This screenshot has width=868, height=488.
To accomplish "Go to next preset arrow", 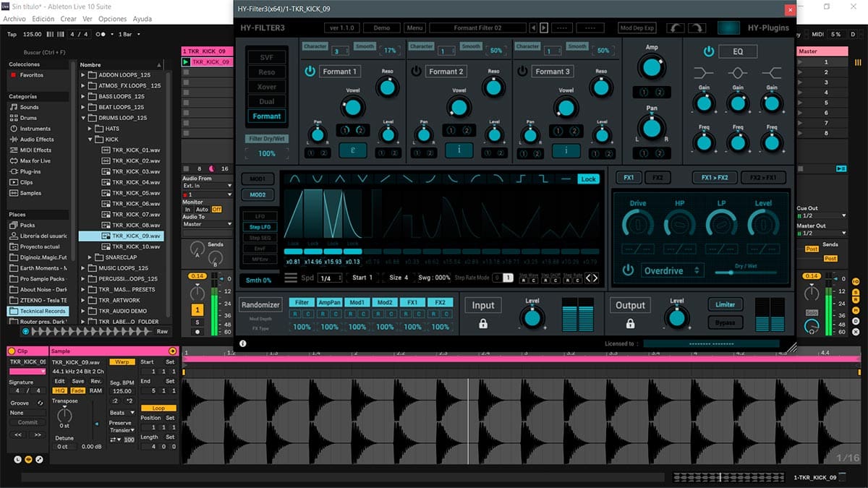I will [543, 27].
